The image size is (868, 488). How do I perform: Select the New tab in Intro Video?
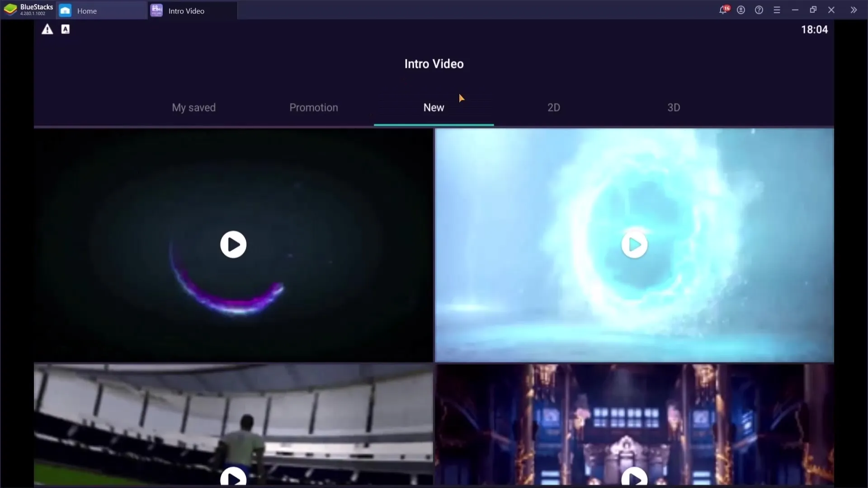(434, 107)
